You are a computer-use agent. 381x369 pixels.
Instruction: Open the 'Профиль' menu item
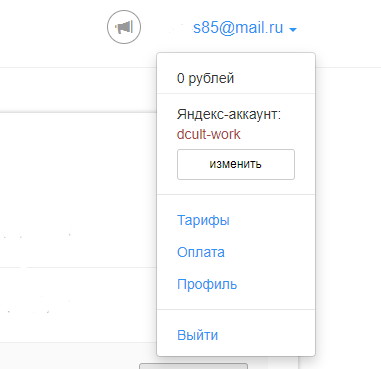click(x=207, y=284)
